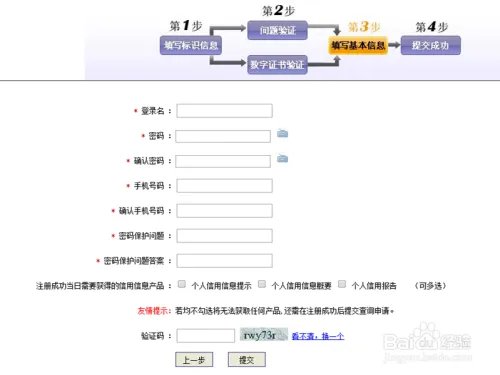
Task: Click label 注册成功当日需要获得的信用信息产品
Action: 100,286
